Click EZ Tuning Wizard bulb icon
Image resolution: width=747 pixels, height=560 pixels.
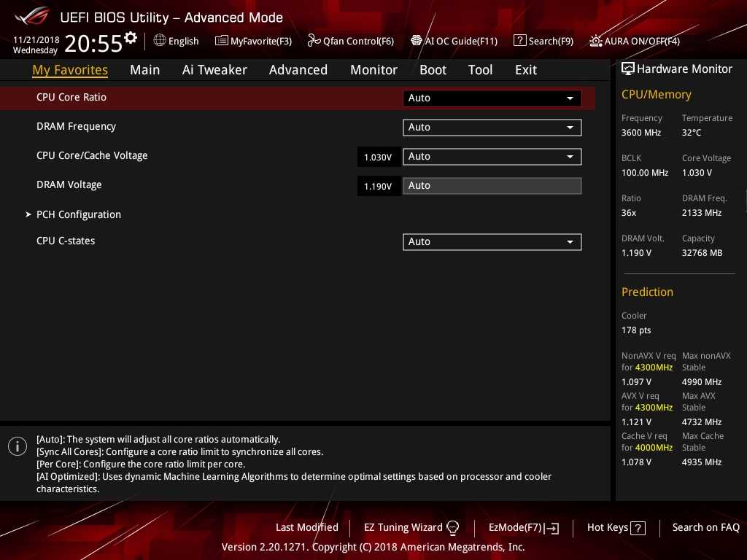(452, 528)
